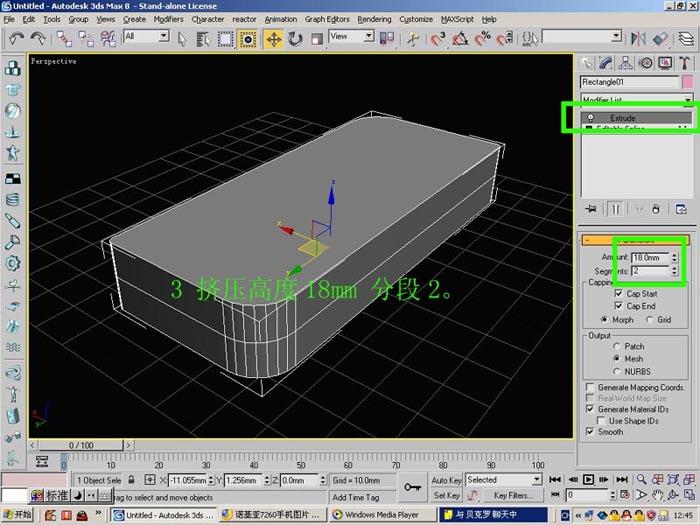Screen dimensions: 700x525
Task: Toggle the Percent Snap icon
Action: tap(483, 39)
